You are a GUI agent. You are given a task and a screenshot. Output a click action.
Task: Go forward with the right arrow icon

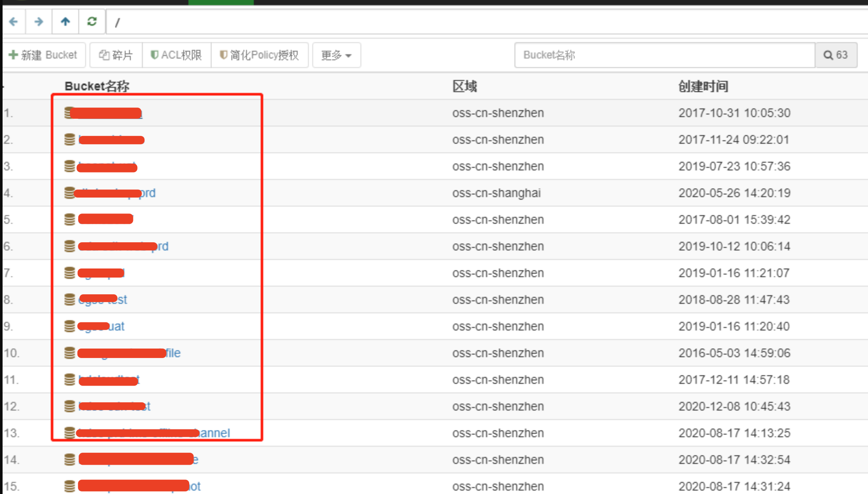pos(39,22)
